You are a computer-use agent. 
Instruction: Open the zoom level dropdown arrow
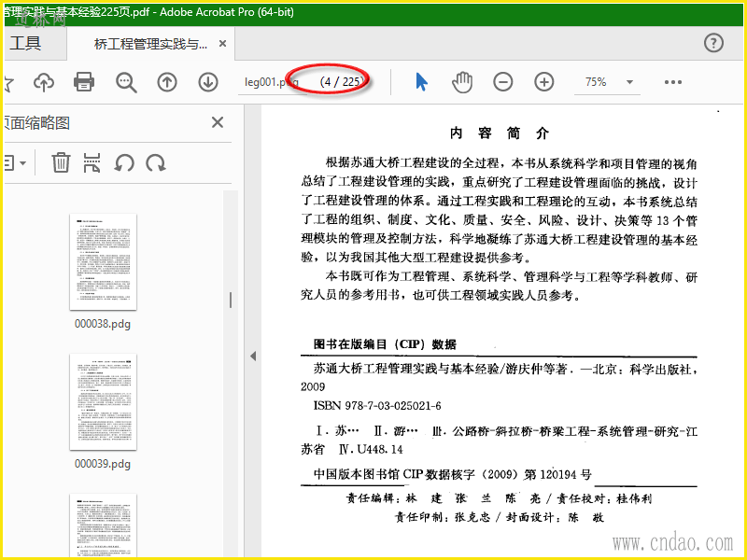629,82
